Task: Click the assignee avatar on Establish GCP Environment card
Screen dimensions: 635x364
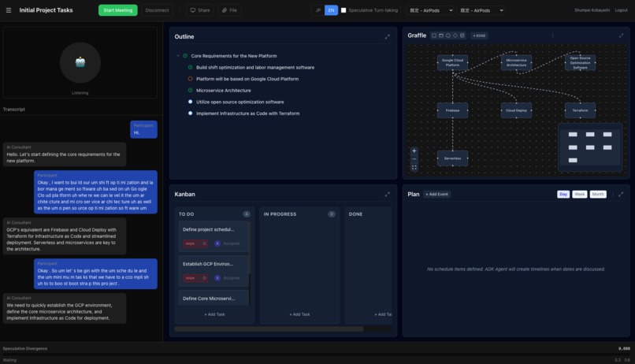Action: pyautogui.click(x=217, y=278)
